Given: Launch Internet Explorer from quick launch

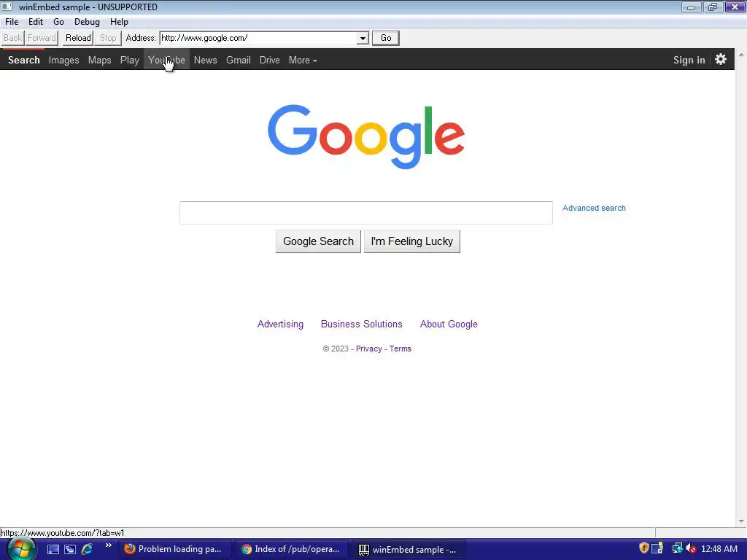Looking at the screenshot, I should coord(87,549).
